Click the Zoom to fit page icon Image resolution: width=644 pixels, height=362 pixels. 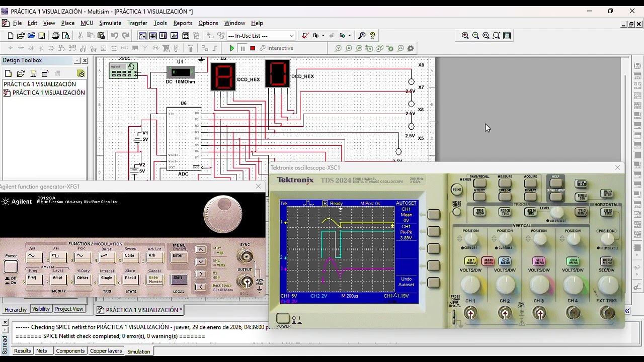click(497, 36)
